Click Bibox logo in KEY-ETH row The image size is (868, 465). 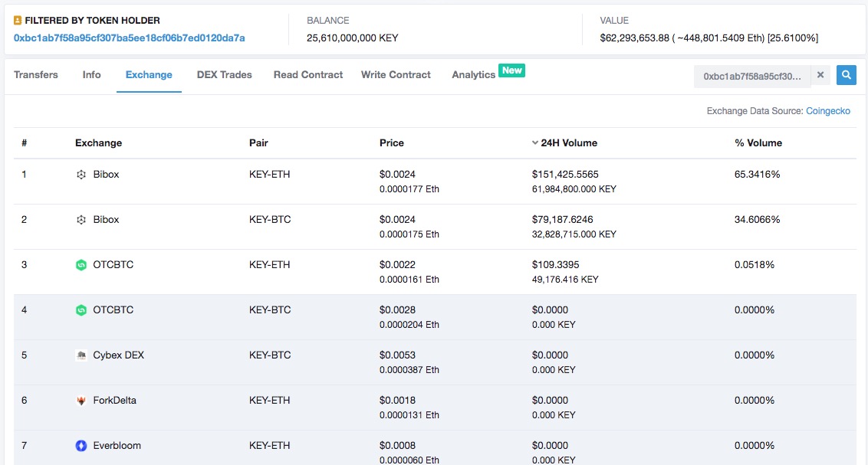[x=81, y=175]
